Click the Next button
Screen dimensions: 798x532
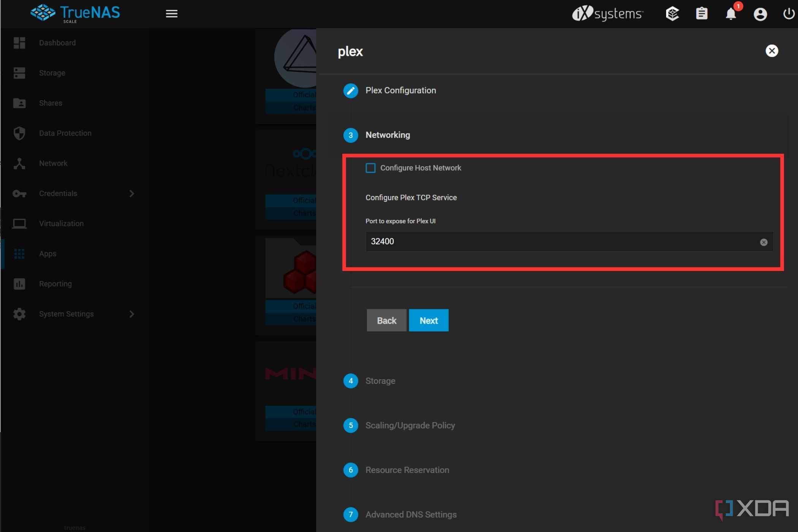(428, 320)
